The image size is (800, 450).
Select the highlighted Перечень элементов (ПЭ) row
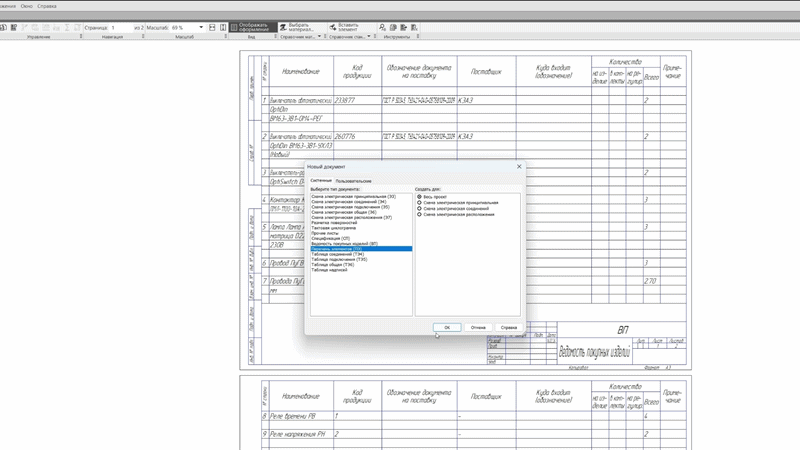tap(361, 249)
